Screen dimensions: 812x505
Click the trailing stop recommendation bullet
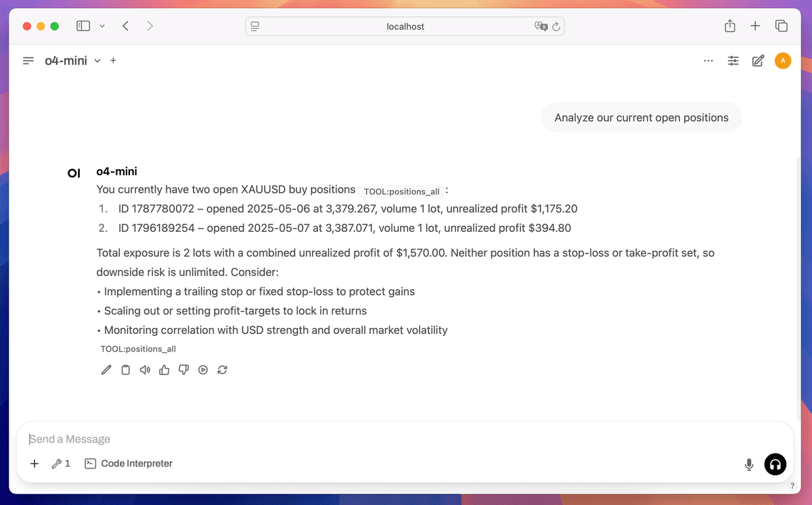(x=256, y=291)
